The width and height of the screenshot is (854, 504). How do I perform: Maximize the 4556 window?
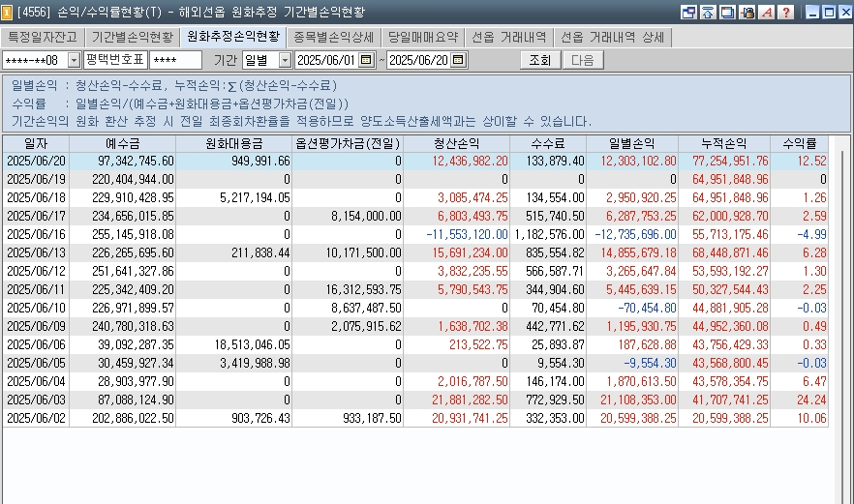829,12
